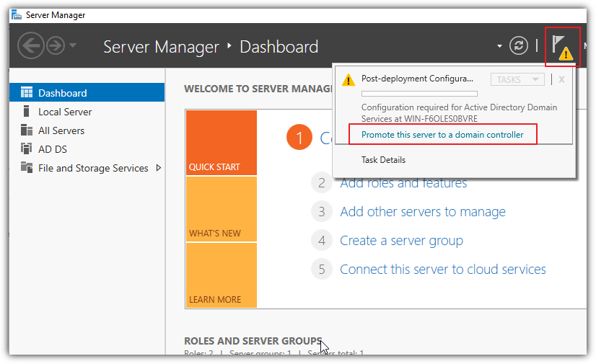
Task: Open dropdown arrow left of refresh
Action: pos(499,46)
